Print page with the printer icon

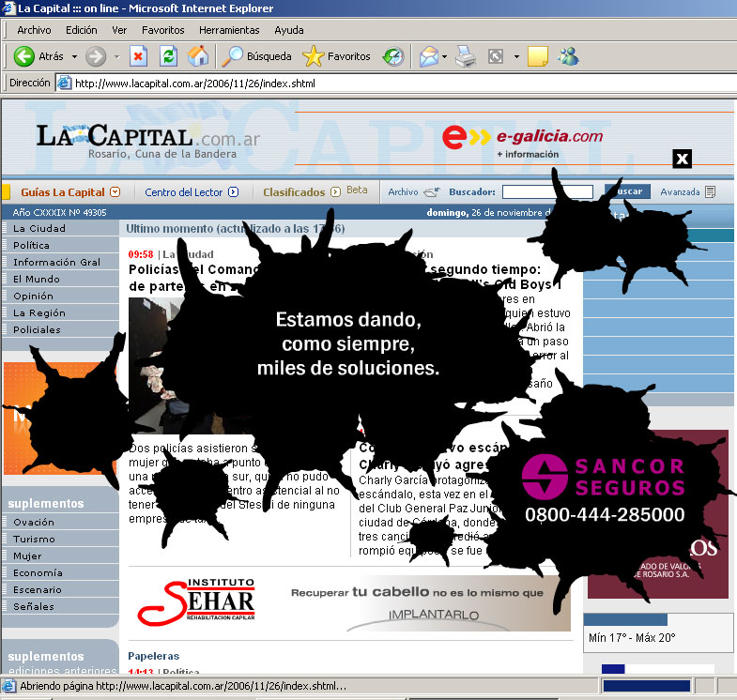pyautogui.click(x=466, y=57)
